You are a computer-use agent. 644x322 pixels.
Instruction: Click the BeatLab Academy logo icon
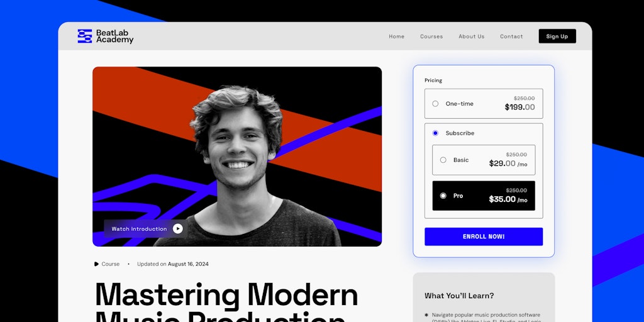point(85,36)
